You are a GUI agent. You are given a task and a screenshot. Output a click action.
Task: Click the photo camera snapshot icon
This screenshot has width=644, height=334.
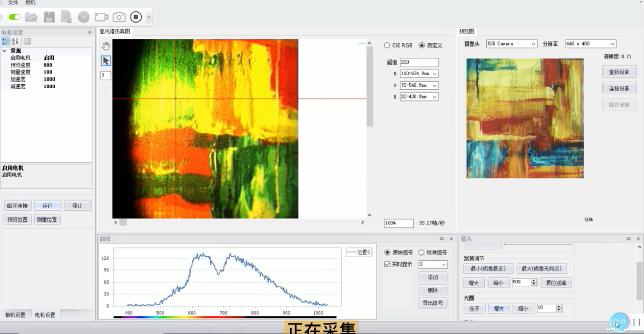point(119,17)
